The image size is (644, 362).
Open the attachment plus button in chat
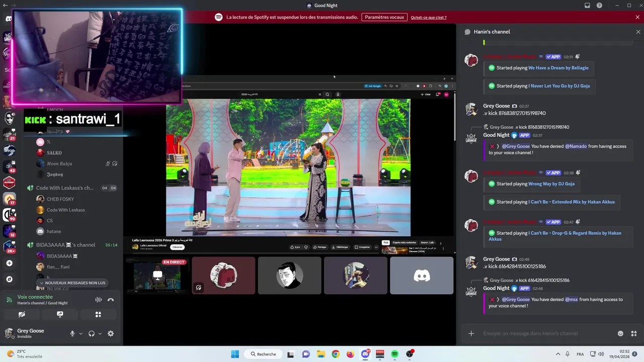click(x=471, y=333)
